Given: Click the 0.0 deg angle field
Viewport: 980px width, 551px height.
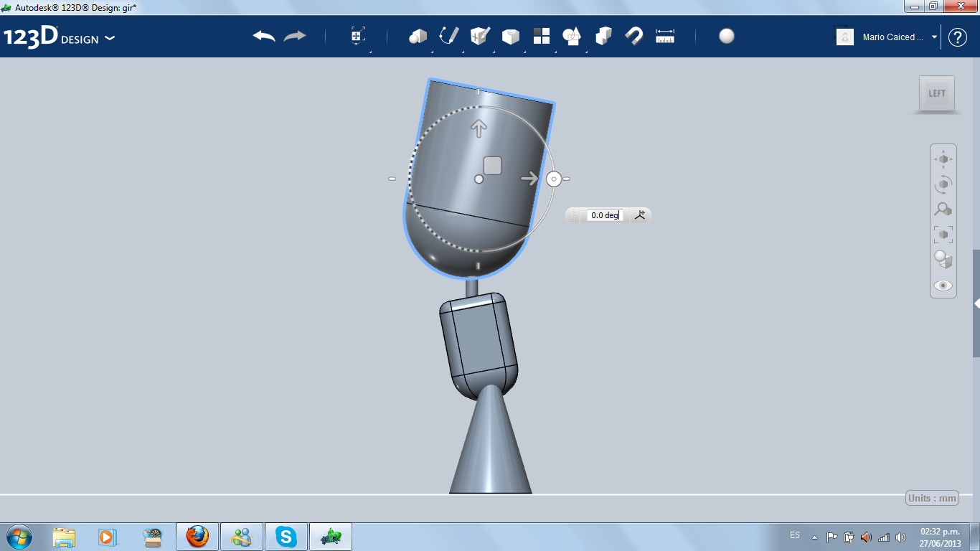Looking at the screenshot, I should [606, 215].
